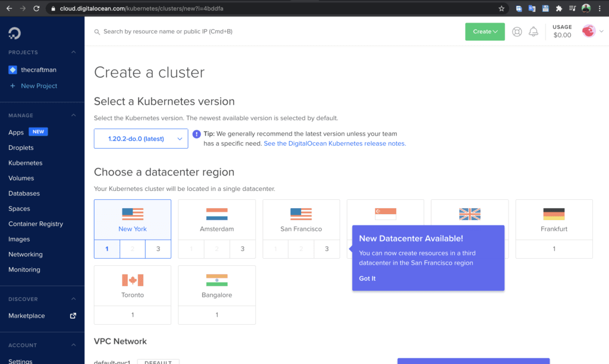Select Amsterdam datacenter 3
Image resolution: width=609 pixels, height=364 pixels.
[243, 249]
